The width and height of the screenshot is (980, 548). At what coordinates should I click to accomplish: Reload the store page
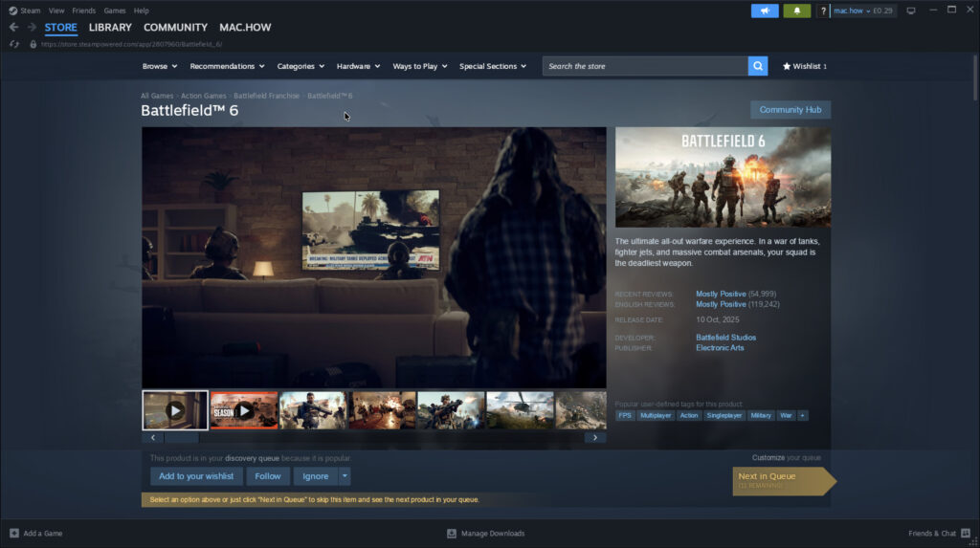(14, 44)
